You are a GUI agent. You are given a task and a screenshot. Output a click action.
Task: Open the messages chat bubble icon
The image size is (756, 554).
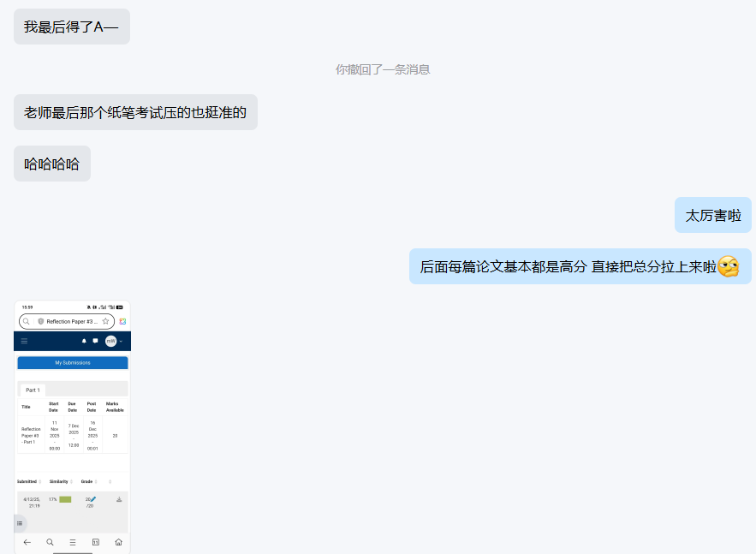[95, 341]
